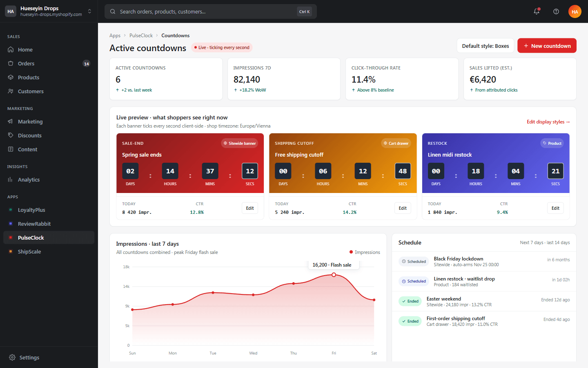
Task: Edit the Linen midi restock countdown
Action: pyautogui.click(x=555, y=208)
